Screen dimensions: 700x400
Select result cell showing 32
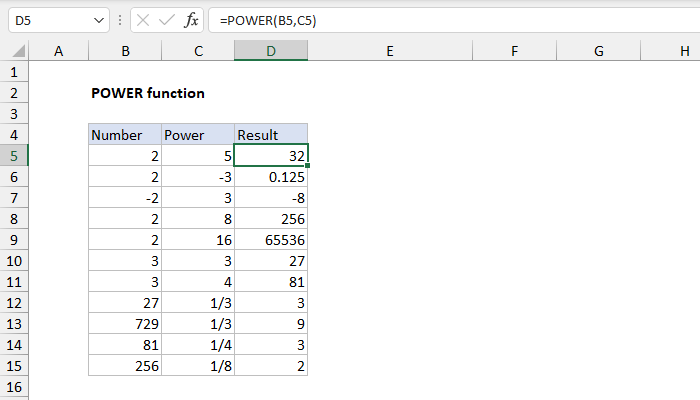[x=271, y=156]
